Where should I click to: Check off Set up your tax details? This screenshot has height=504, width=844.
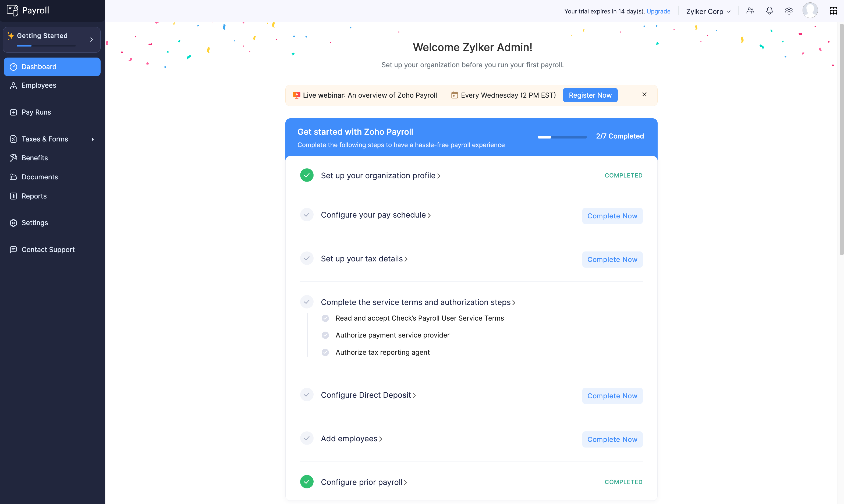307,258
